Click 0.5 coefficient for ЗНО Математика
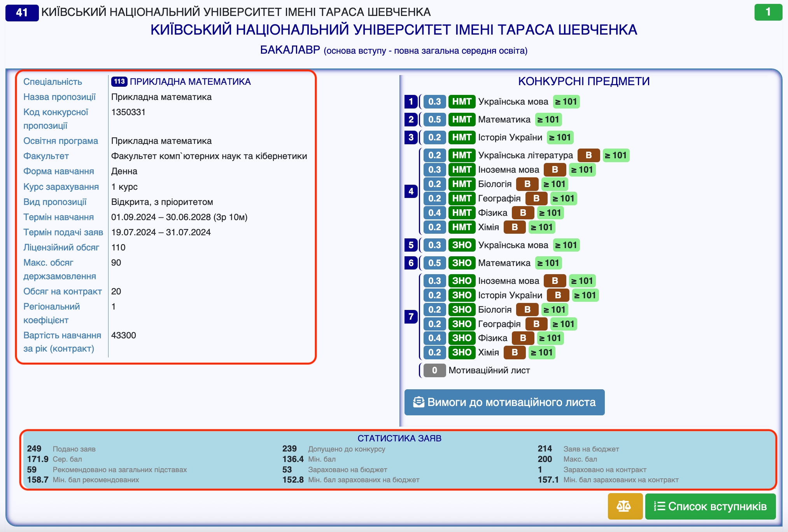Screen dimensions: 788x532 [x=434, y=263]
